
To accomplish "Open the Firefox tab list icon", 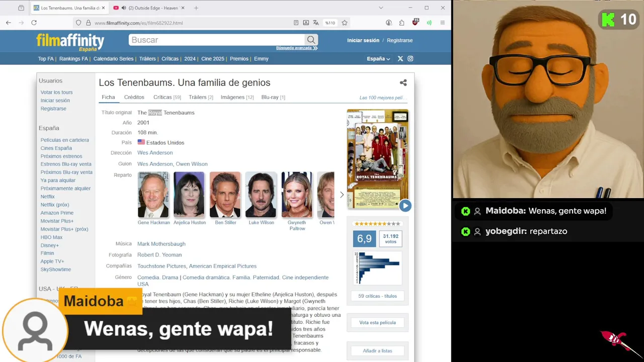I will point(21,8).
